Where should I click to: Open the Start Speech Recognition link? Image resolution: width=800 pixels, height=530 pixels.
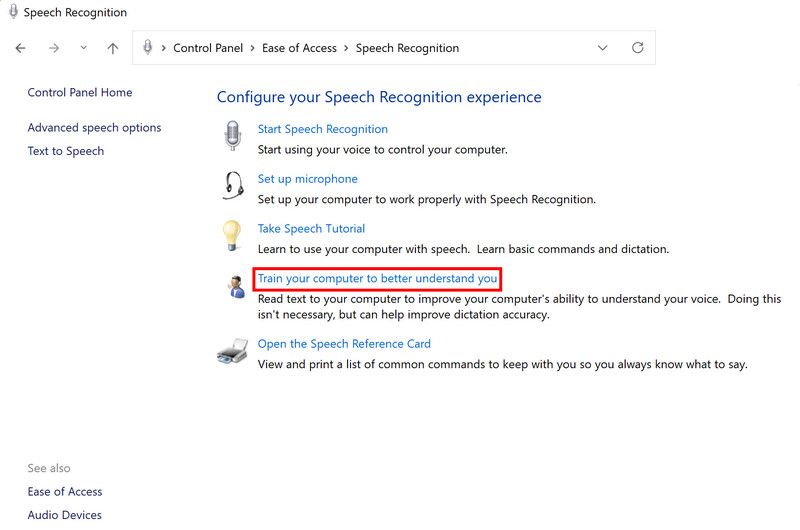click(x=322, y=129)
